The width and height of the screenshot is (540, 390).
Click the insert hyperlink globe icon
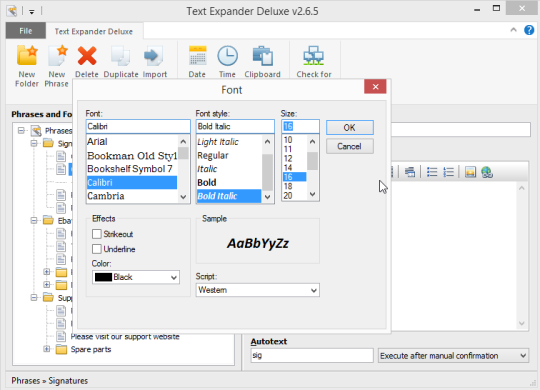(487, 172)
